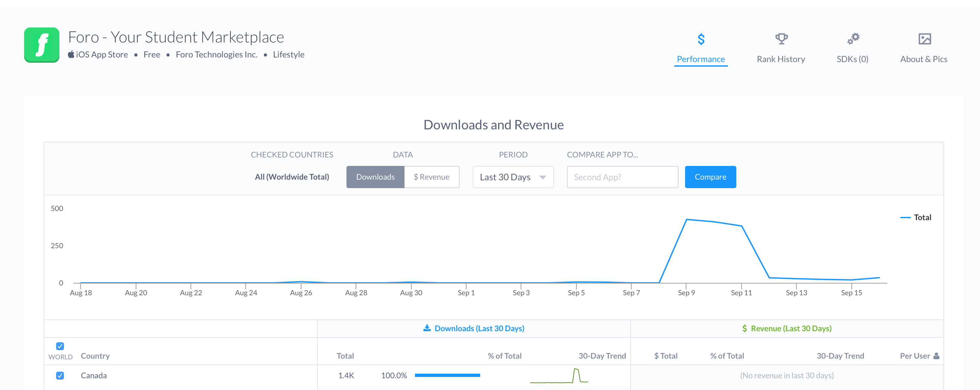
Task: Click the Per User person icon
Action: pyautogui.click(x=936, y=356)
